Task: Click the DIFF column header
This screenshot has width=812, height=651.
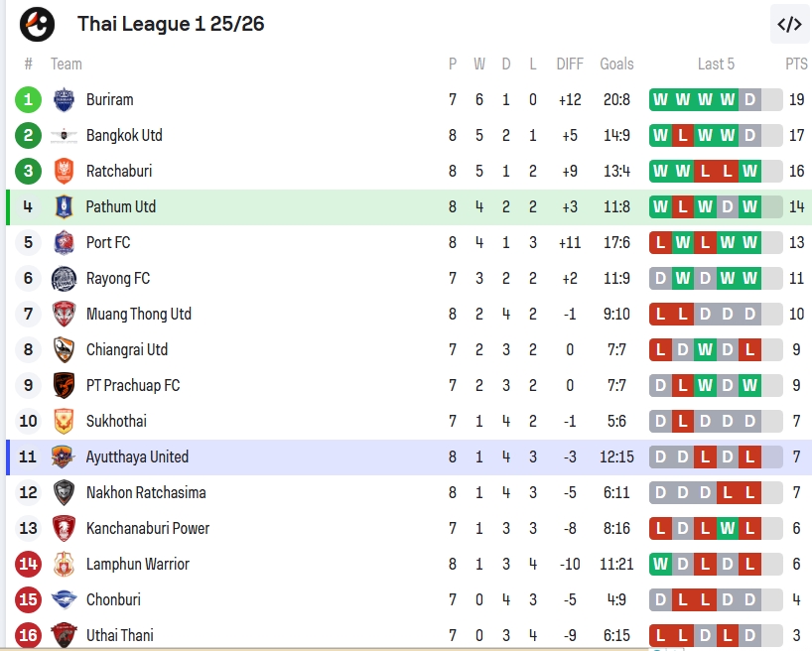Action: pos(570,64)
